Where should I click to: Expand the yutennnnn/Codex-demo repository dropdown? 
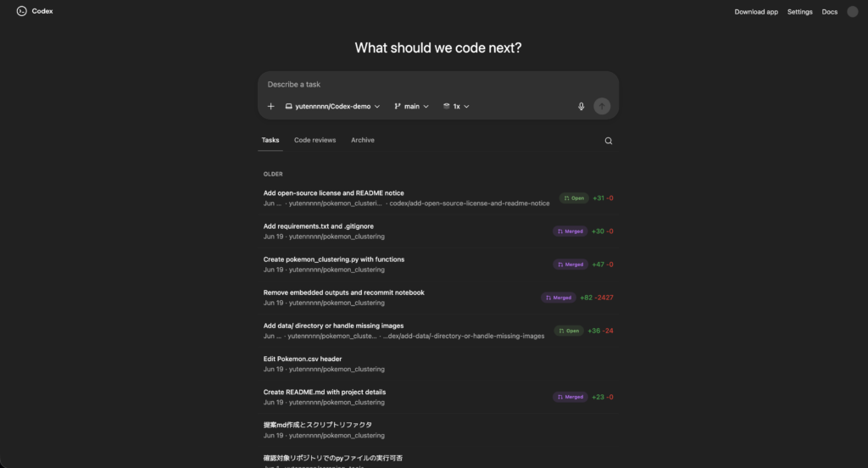coord(332,107)
